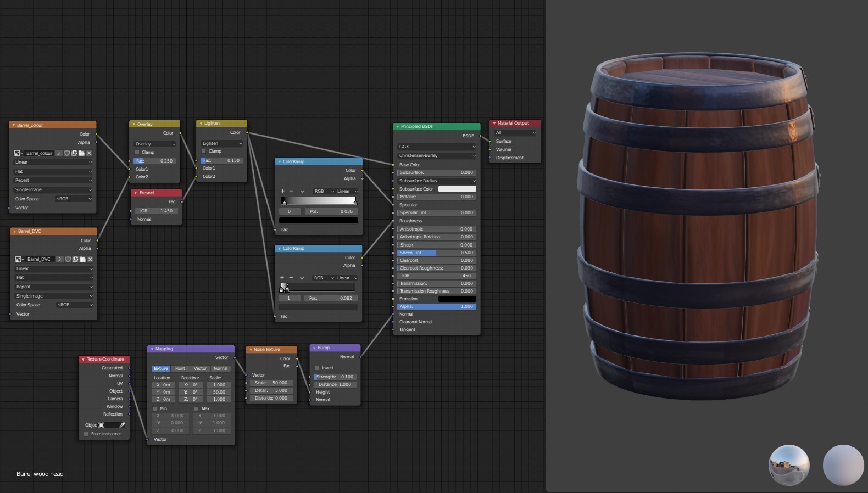868x493 pixels.
Task: Switch Mapping type to Point
Action: click(180, 368)
